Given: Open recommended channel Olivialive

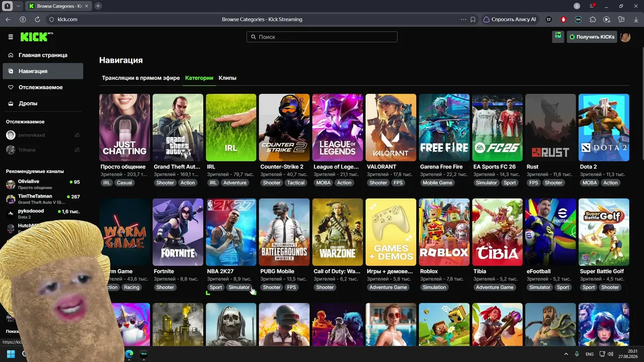Looking at the screenshot, I should coord(43,184).
